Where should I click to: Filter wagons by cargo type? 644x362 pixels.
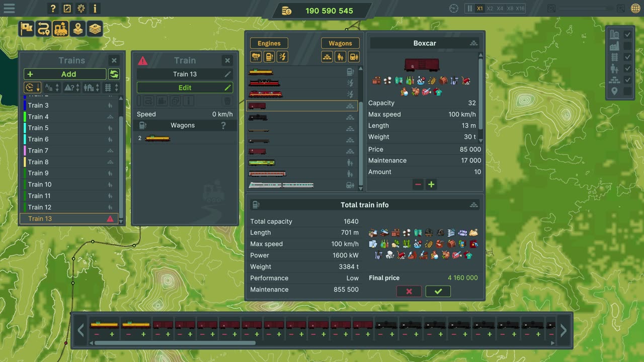327,57
